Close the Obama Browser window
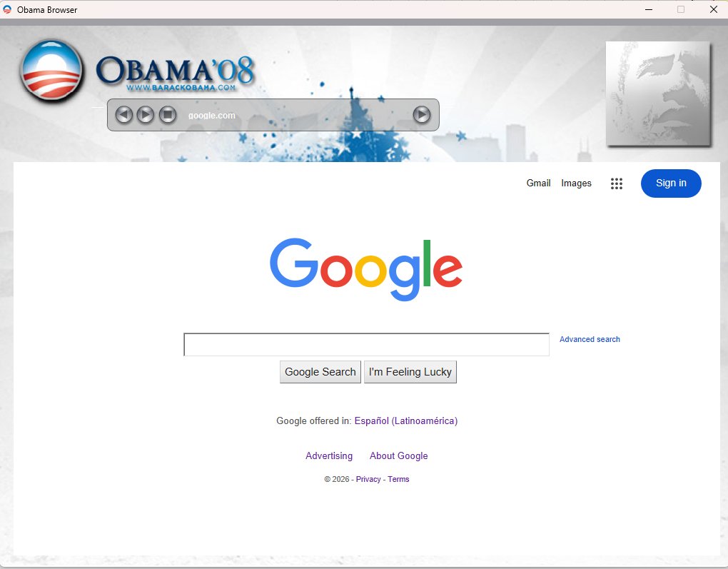728x569 pixels. tap(714, 9)
